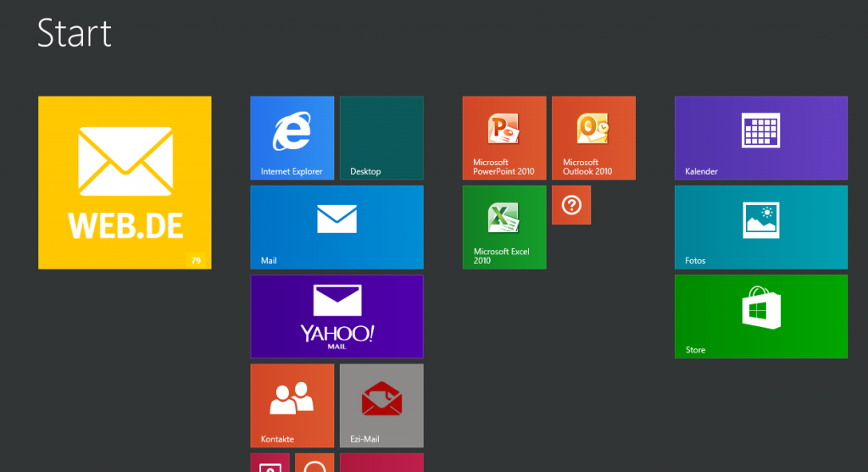Open the blue Mail app tile

(x=337, y=227)
